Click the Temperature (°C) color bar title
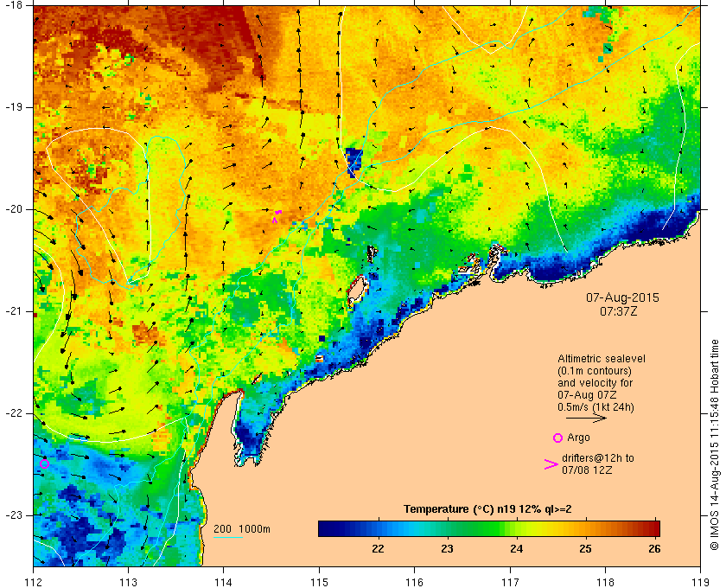 coord(487,509)
